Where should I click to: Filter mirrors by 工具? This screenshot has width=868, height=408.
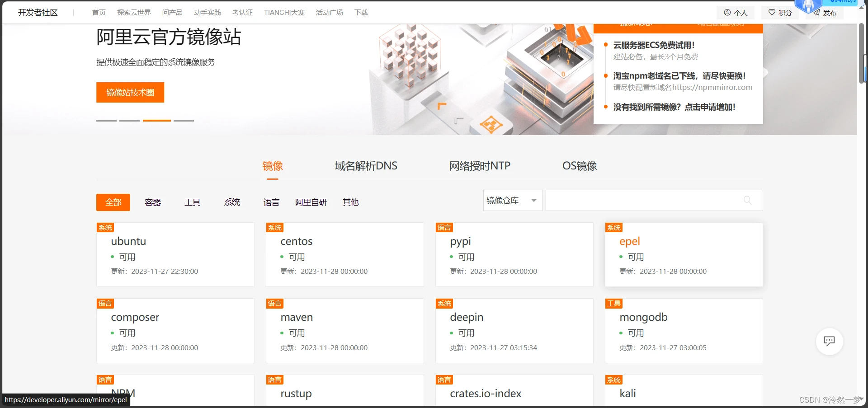192,202
